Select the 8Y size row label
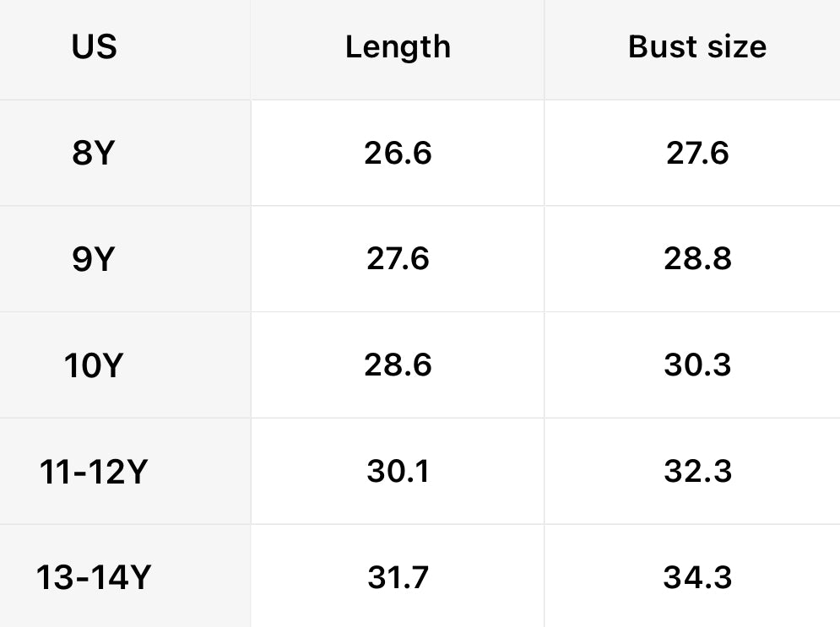 [94, 154]
